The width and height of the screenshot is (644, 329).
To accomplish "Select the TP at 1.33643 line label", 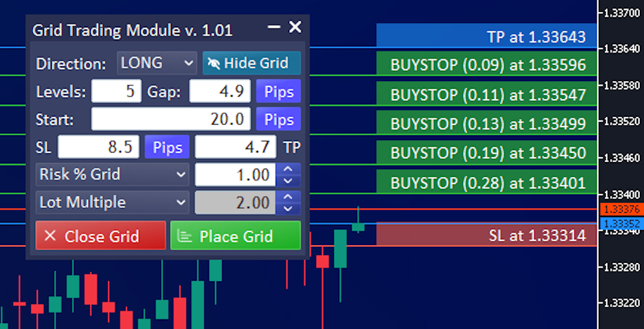I will tap(486, 36).
